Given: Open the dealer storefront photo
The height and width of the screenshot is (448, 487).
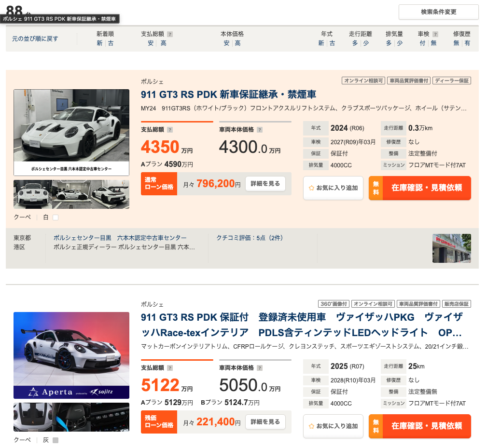Looking at the screenshot, I should click(x=452, y=248).
